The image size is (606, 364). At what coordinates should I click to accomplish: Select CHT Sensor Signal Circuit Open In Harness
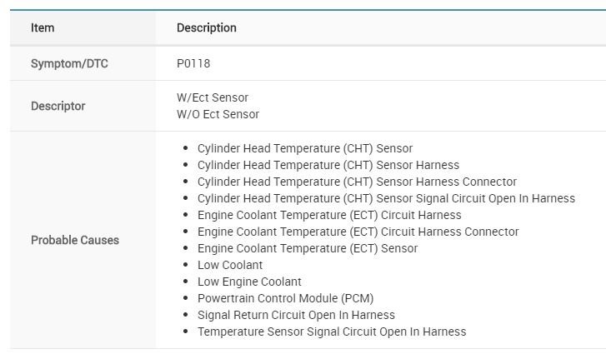(x=386, y=198)
